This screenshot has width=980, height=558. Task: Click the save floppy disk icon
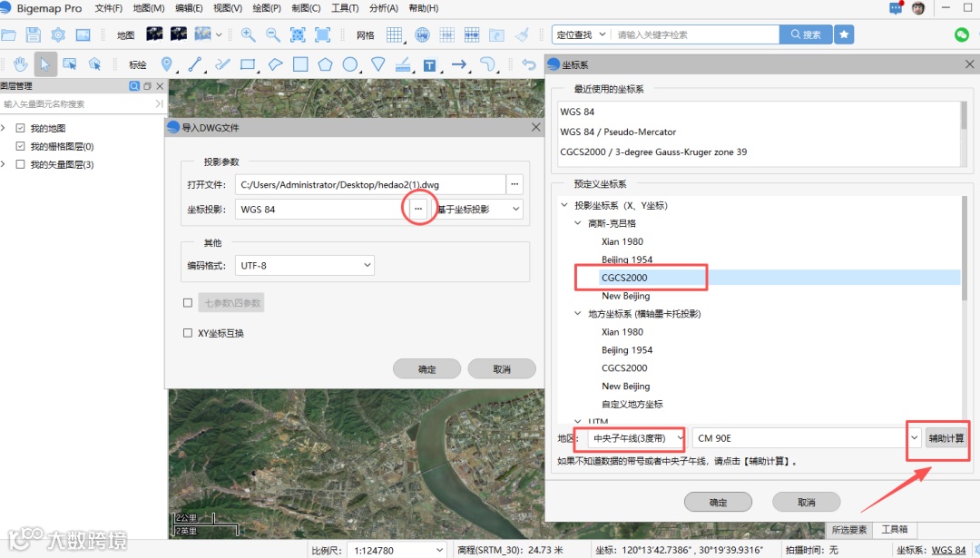(34, 35)
